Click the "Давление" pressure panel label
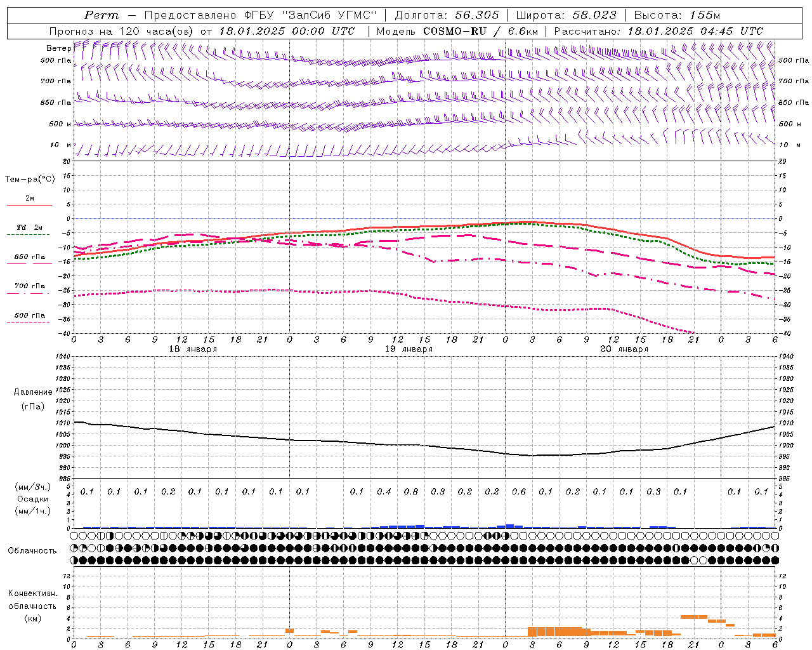Screen dimensions: 812x650 tap(33, 392)
